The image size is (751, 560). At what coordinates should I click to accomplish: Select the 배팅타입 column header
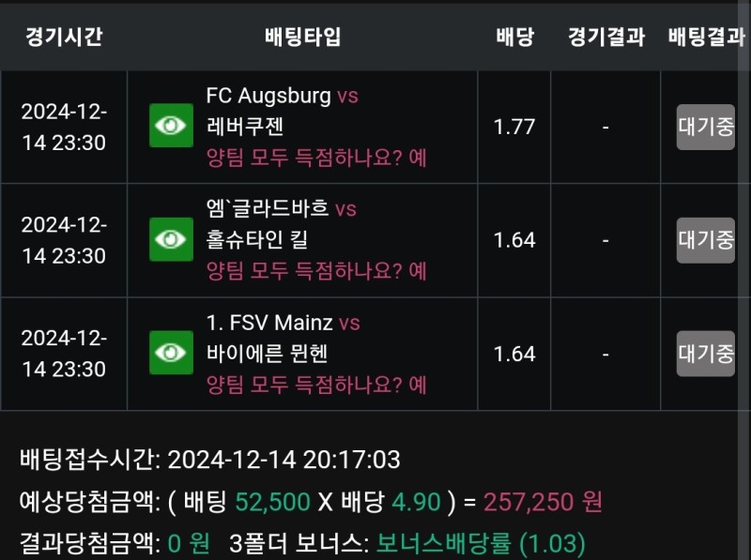point(302,38)
